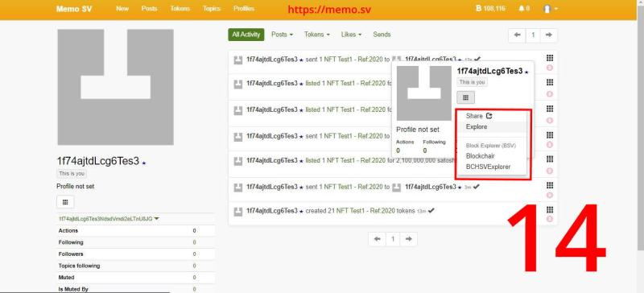
Task: Open the Likes filter dropdown
Action: coord(351,35)
